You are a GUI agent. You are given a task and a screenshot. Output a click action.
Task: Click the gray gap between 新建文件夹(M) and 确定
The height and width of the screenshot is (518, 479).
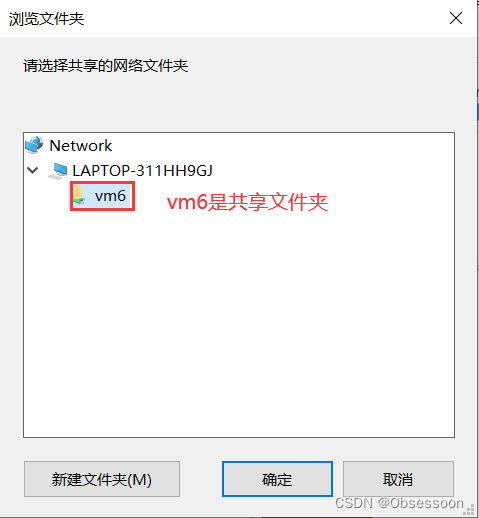201,479
